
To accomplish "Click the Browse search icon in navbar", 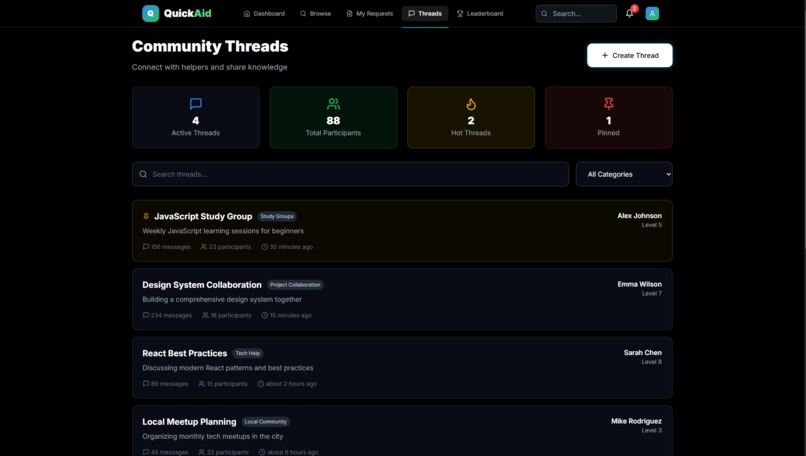I will click(x=303, y=13).
